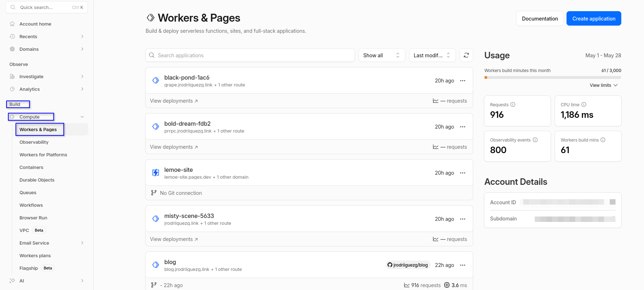This screenshot has width=644, height=290.
Task: Click the refresh applications list icon
Action: [466, 55]
